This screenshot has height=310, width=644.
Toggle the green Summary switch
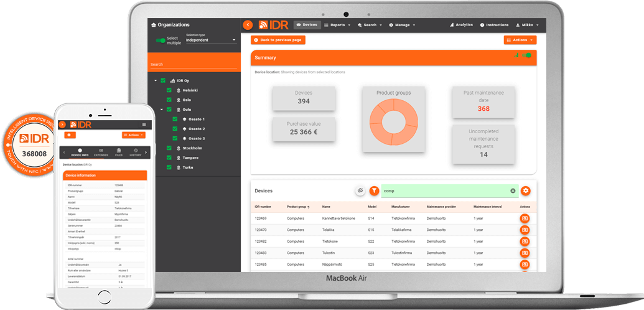[x=526, y=55]
